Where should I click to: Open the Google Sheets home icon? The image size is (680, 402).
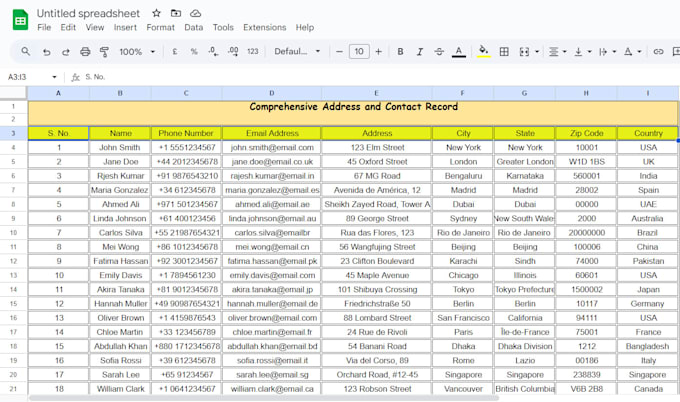coord(20,20)
